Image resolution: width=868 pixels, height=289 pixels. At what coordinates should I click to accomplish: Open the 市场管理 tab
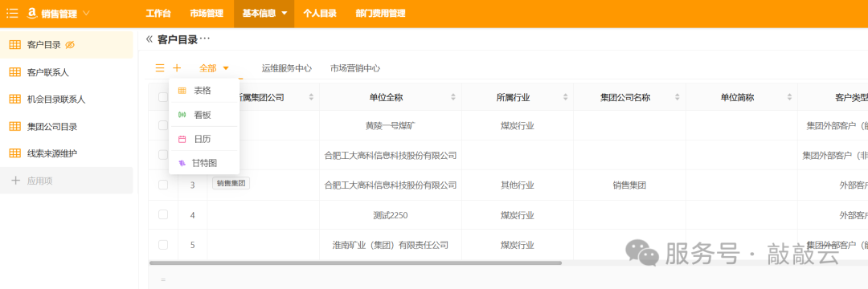207,14
